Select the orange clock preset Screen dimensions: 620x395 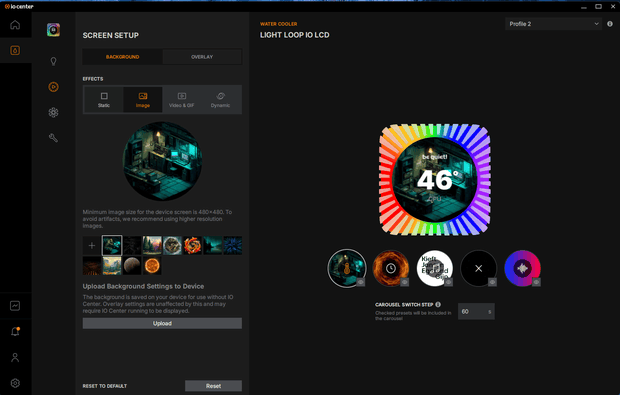tap(391, 268)
